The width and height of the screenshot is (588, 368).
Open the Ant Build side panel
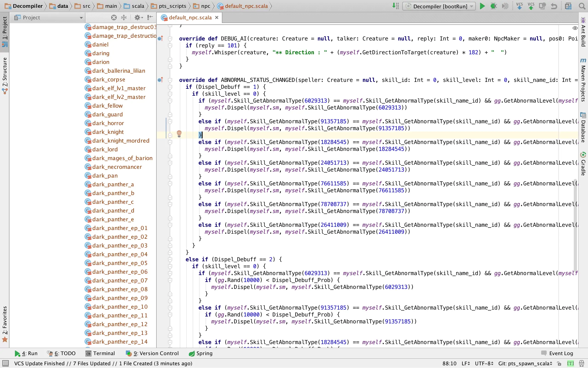click(x=583, y=32)
